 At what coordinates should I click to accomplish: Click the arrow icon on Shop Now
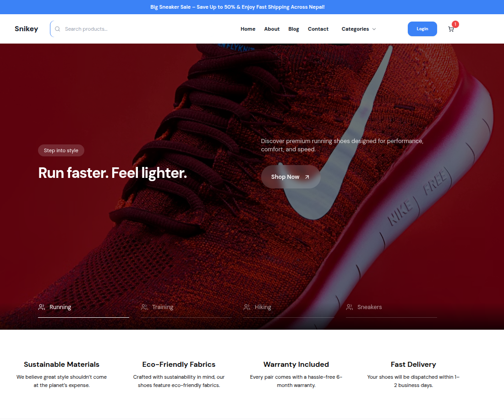(x=307, y=177)
